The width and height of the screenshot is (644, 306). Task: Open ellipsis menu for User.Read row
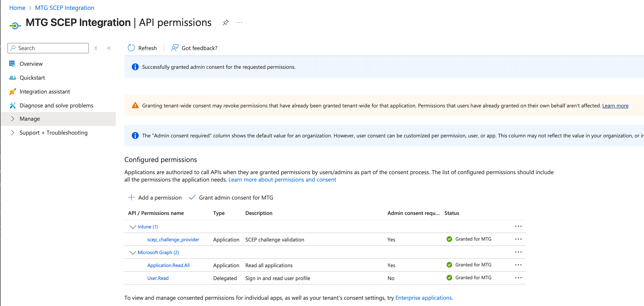point(518,278)
